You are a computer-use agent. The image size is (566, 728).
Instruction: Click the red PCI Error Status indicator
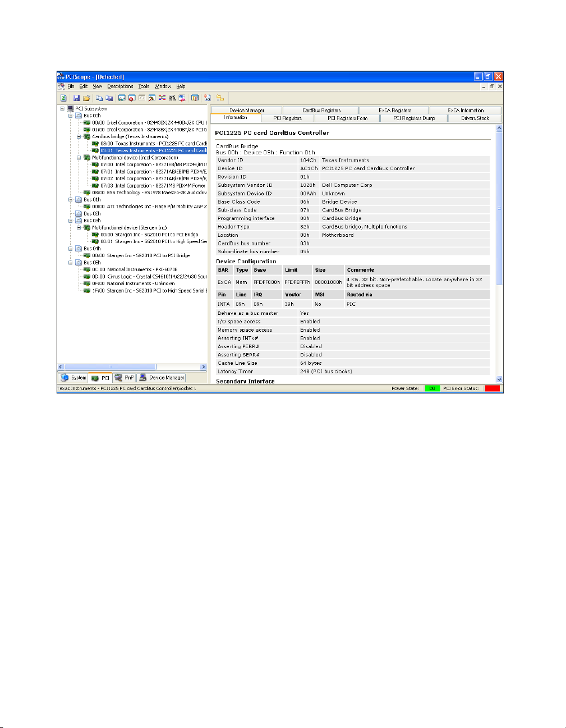(x=492, y=388)
